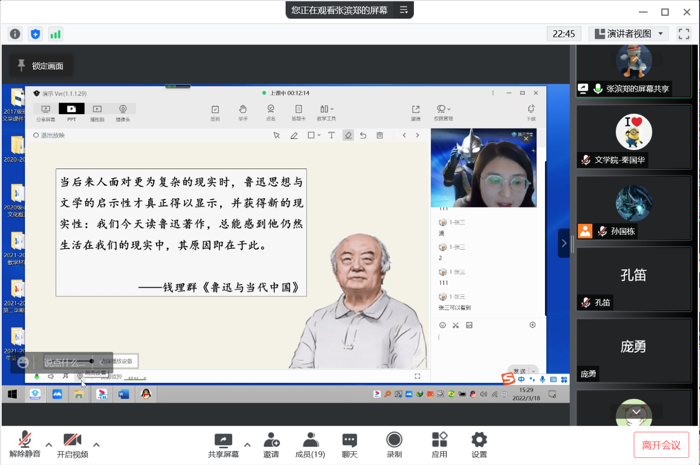This screenshot has height=465, width=700.
Task: Leave the meeting (离开会议)
Action: click(660, 445)
